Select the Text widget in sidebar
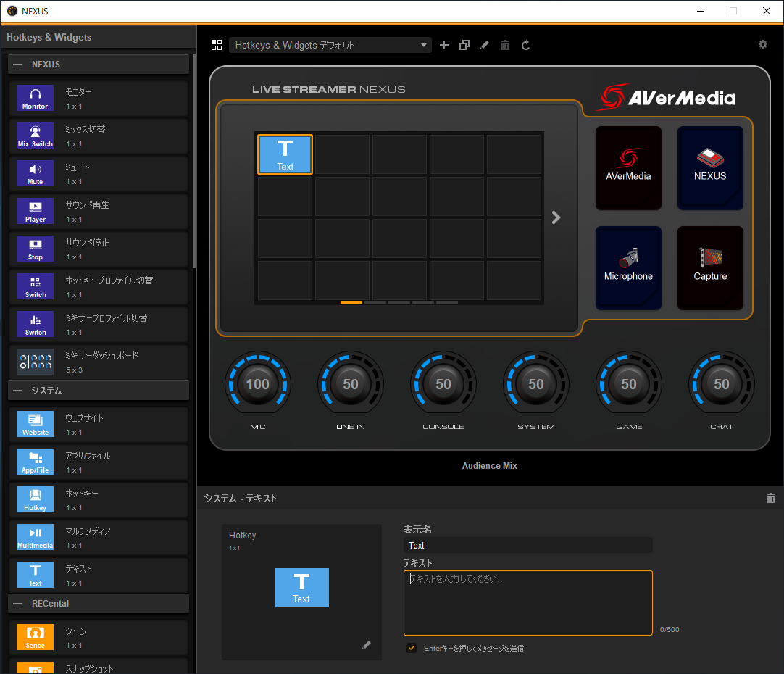The height and width of the screenshot is (674, 784). click(35, 575)
